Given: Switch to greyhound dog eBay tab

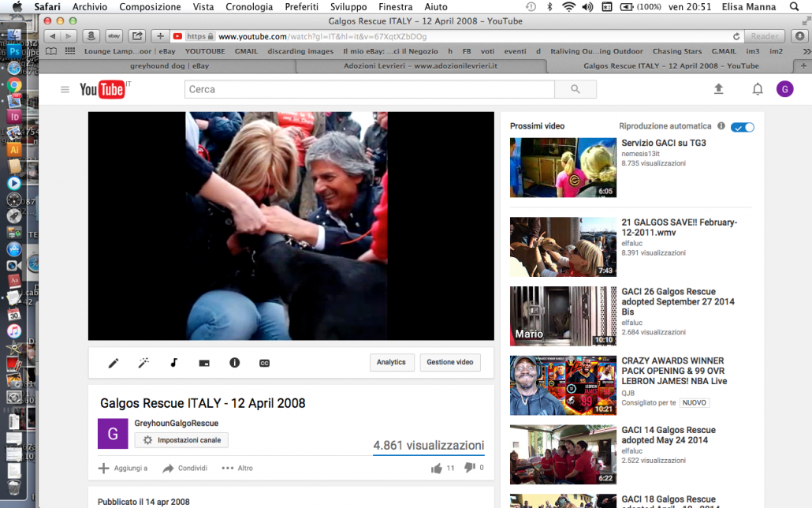Looking at the screenshot, I should (x=169, y=65).
